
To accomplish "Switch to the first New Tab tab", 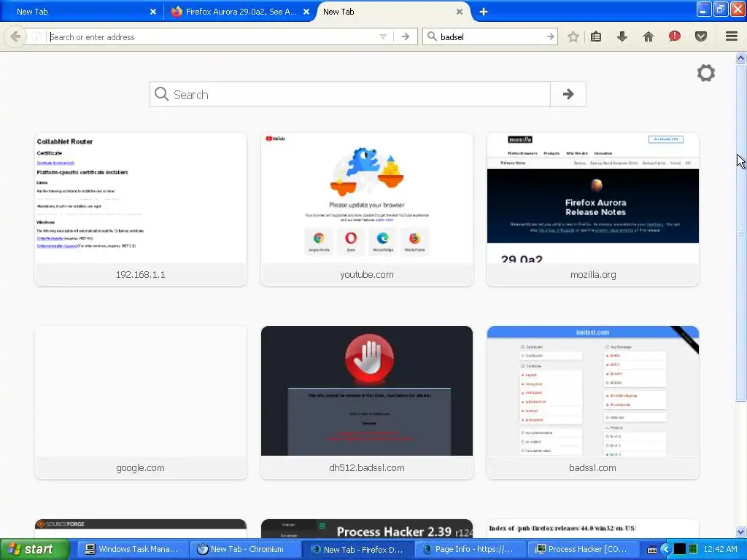I will [x=81, y=12].
